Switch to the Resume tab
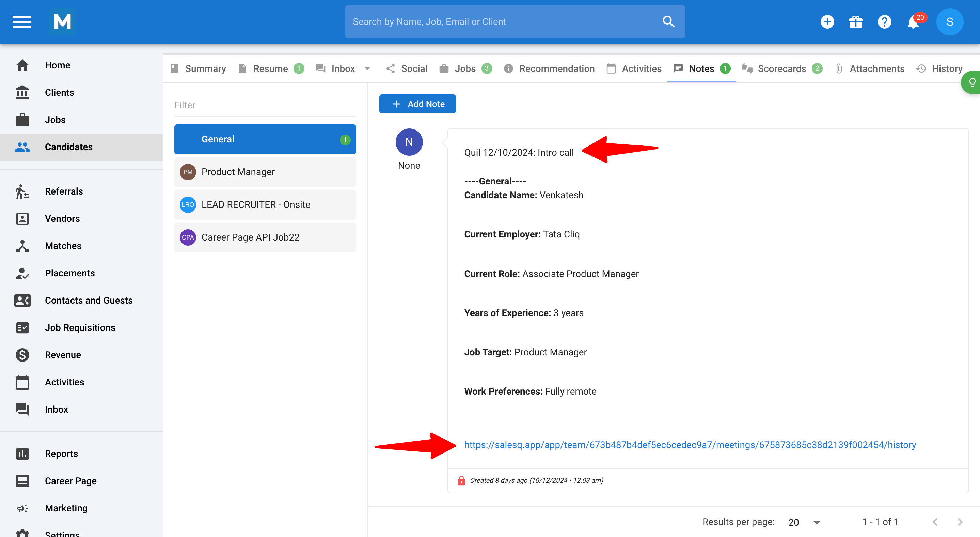This screenshot has height=537, width=980. point(271,68)
